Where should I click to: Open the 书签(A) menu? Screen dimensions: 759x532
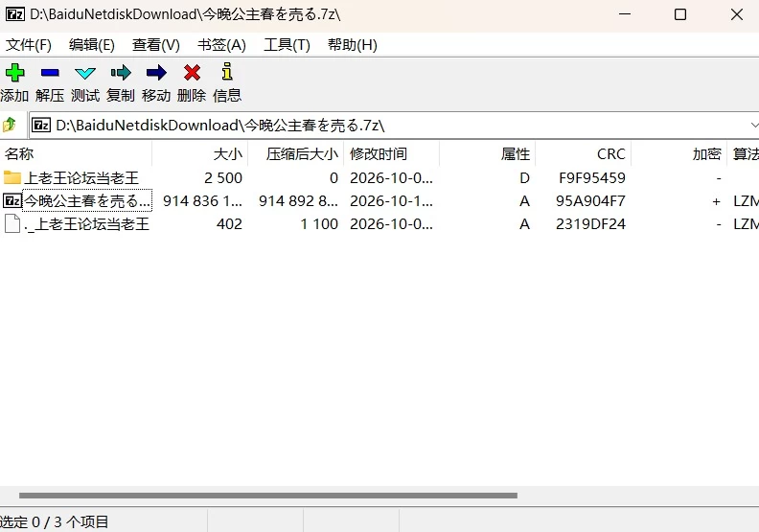[x=221, y=45]
